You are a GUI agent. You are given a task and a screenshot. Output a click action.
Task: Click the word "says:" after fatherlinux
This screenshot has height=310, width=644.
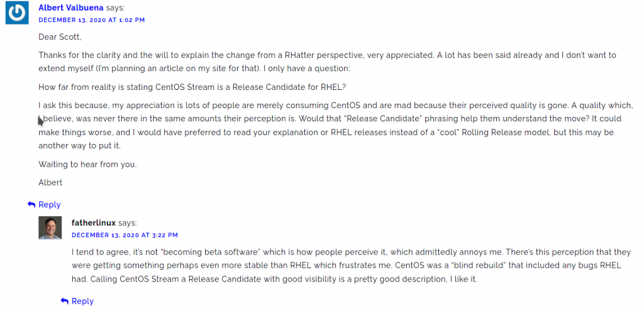[127, 223]
